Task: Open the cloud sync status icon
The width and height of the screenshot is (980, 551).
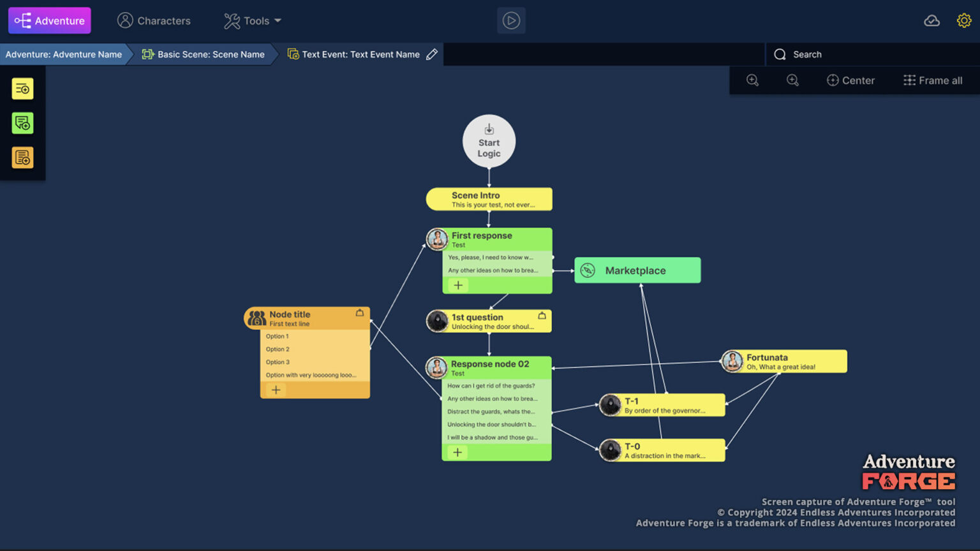Action: [932, 21]
